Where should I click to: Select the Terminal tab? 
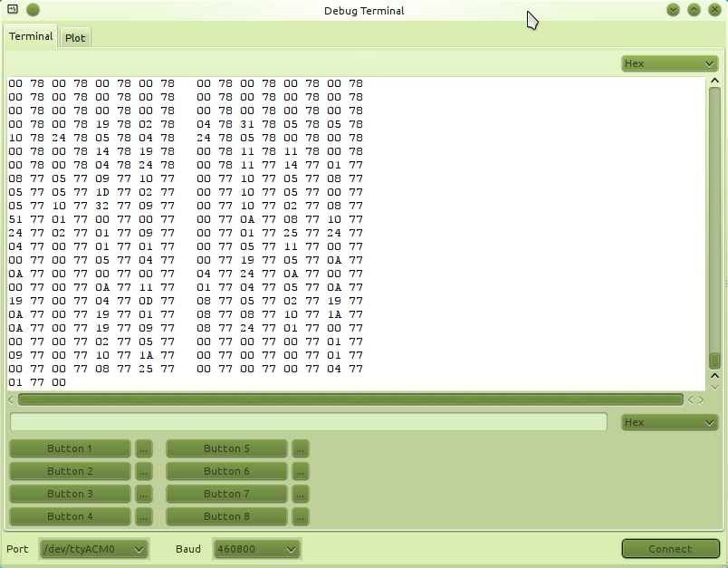coord(31,36)
